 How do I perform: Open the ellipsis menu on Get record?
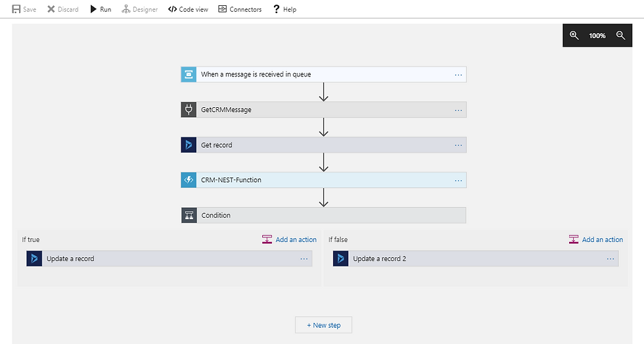point(459,145)
